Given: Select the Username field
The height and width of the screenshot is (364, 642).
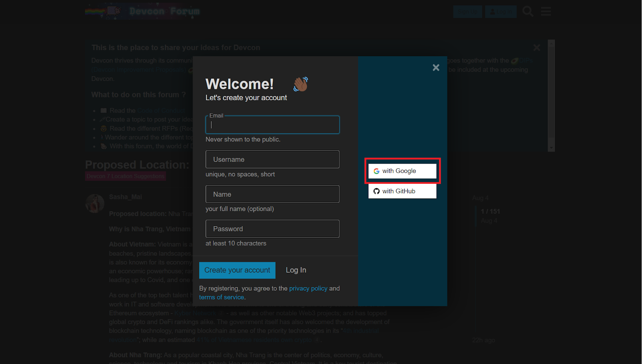Looking at the screenshot, I should (x=272, y=160).
